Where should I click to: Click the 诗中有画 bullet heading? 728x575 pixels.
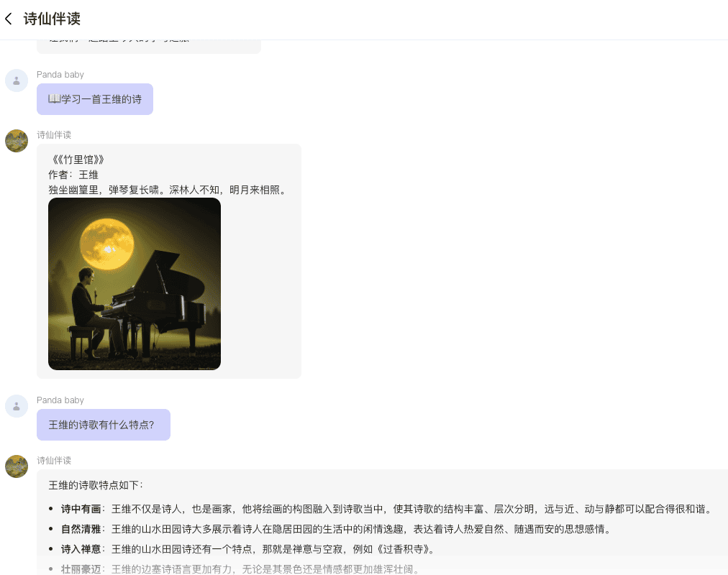81,509
